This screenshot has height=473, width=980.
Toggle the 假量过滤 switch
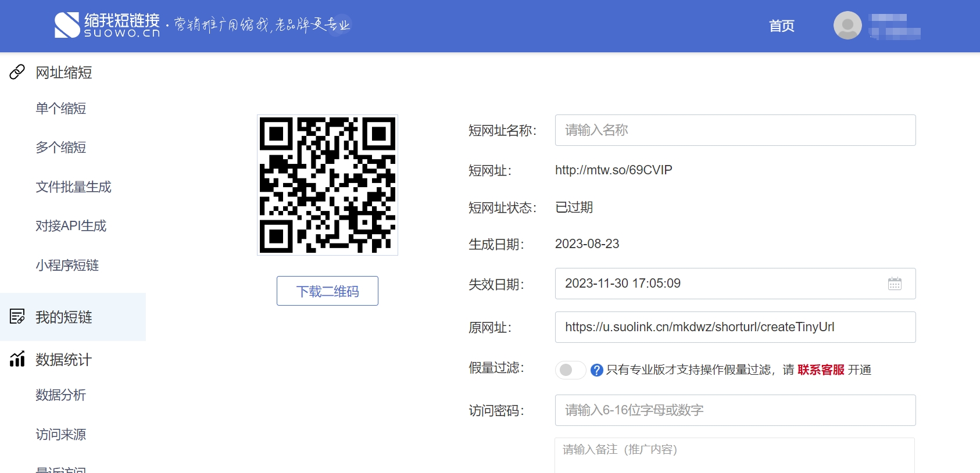(570, 370)
